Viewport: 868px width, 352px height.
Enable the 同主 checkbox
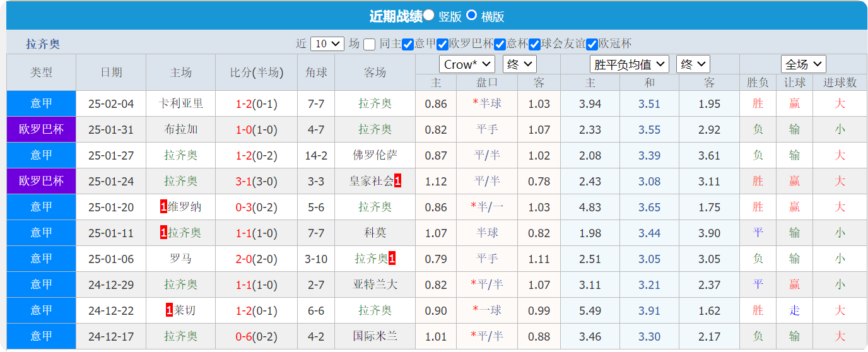tap(369, 44)
